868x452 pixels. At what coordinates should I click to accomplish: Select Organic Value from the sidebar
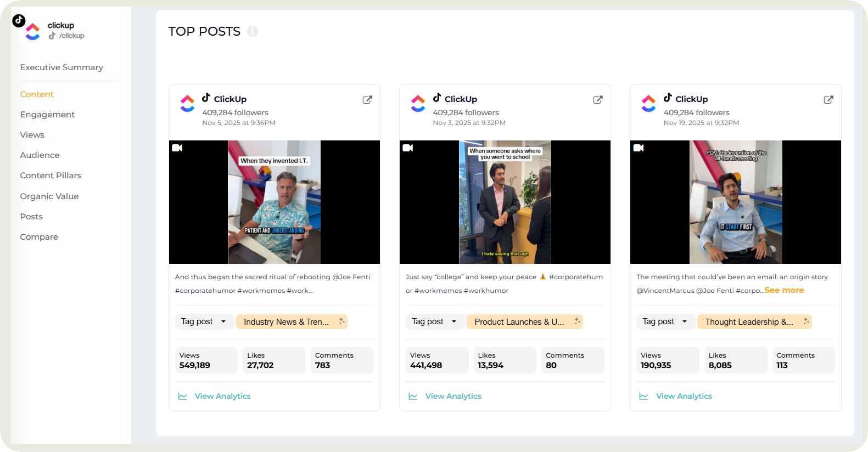pos(49,196)
